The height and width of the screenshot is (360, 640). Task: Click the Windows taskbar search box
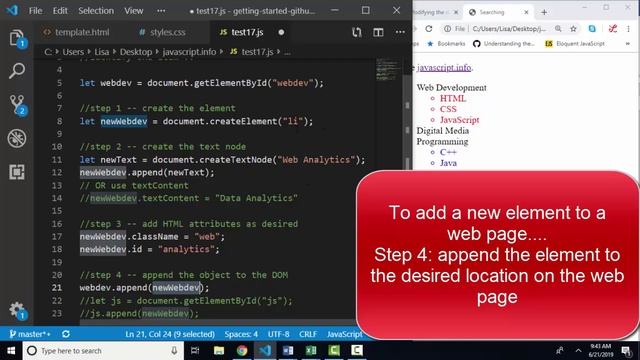tap(102, 351)
